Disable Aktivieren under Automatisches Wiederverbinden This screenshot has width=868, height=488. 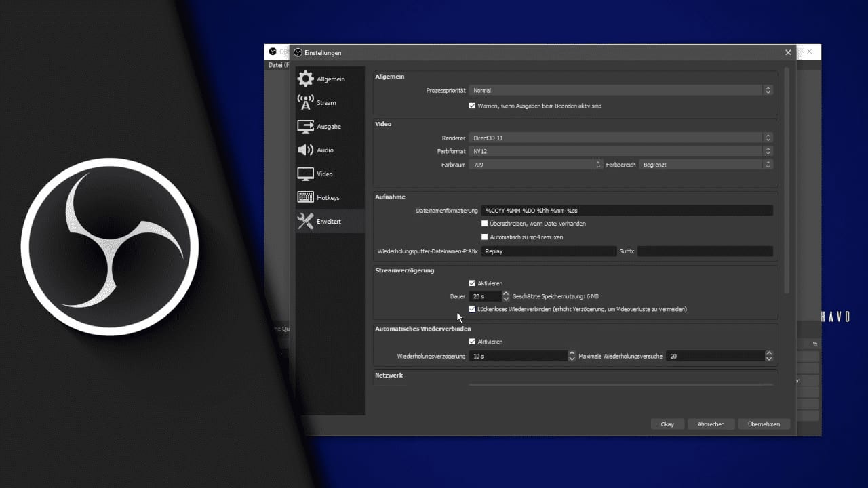(472, 342)
